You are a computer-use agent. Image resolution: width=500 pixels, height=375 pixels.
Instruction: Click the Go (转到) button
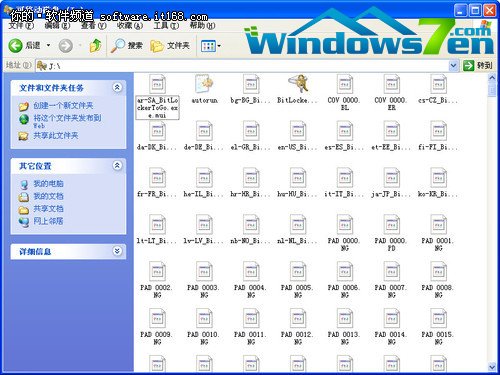pyautogui.click(x=478, y=65)
